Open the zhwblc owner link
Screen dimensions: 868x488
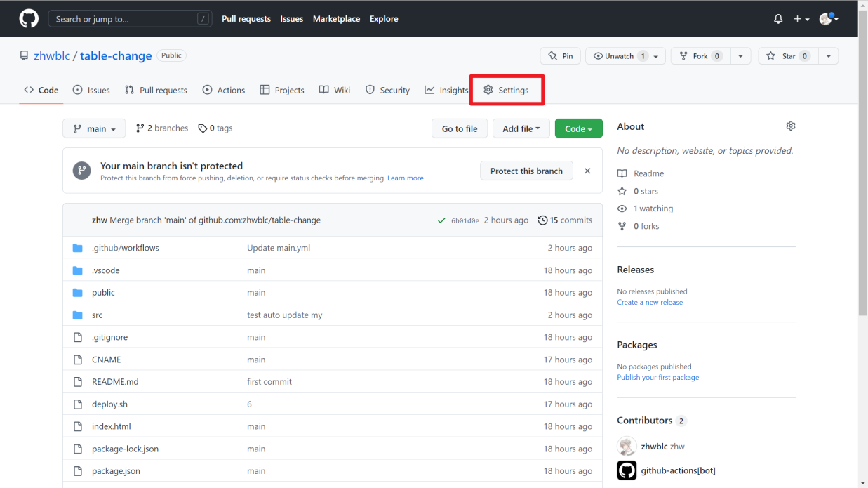pos(52,55)
